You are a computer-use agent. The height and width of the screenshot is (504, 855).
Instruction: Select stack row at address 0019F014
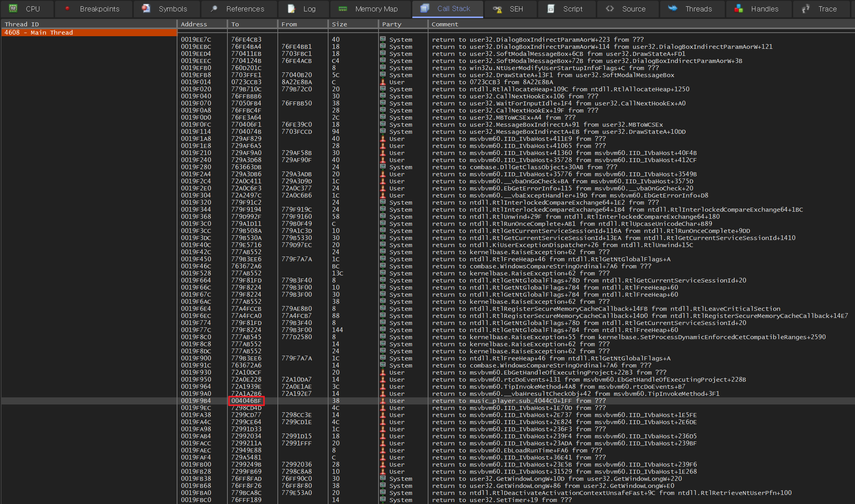(196, 82)
